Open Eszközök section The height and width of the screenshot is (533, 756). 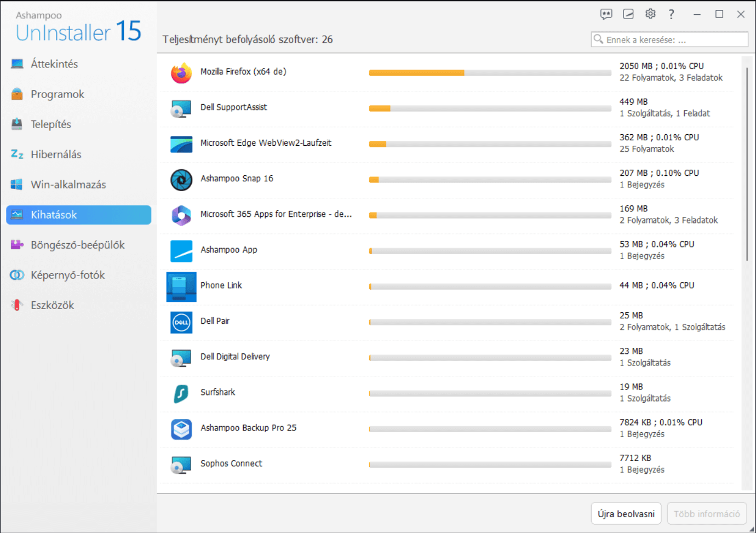click(x=78, y=305)
